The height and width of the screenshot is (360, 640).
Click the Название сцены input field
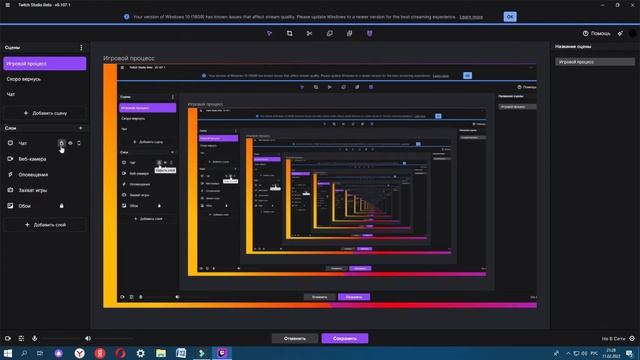[595, 62]
